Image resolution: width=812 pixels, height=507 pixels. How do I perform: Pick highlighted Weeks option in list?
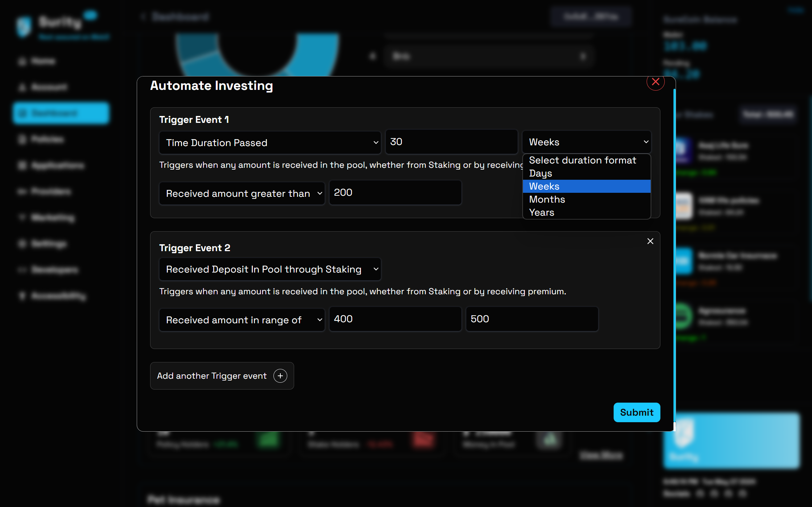tap(544, 186)
